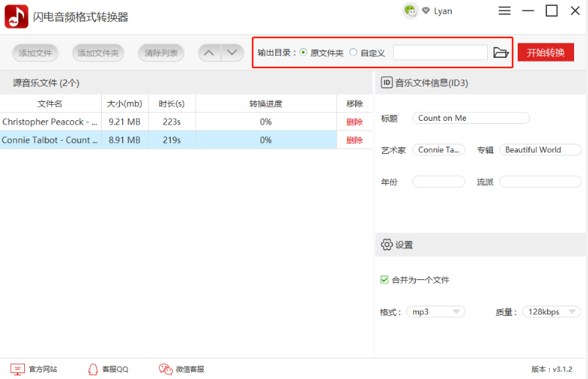Toggle 合并为一个文件 checkbox
This screenshot has height=379, width=588.
(384, 279)
